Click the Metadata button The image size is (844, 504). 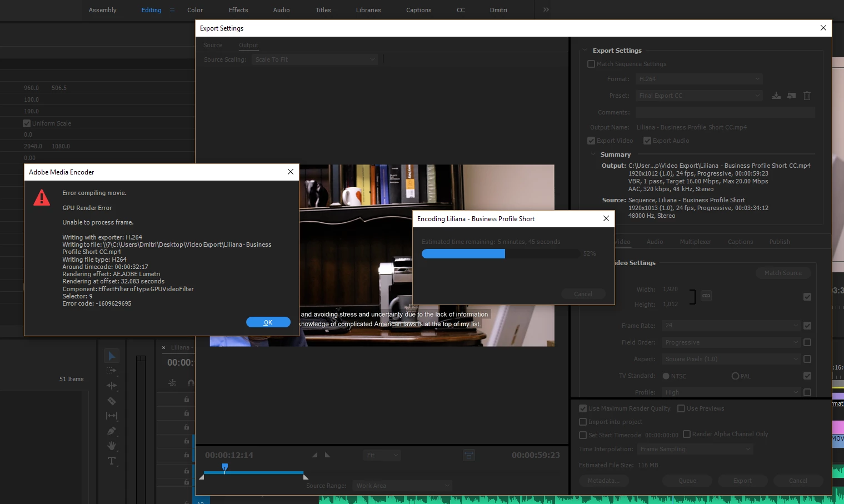click(x=603, y=481)
